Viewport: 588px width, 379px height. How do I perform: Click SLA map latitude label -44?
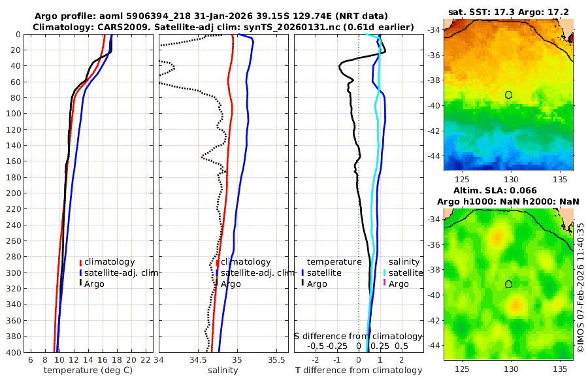[434, 345]
